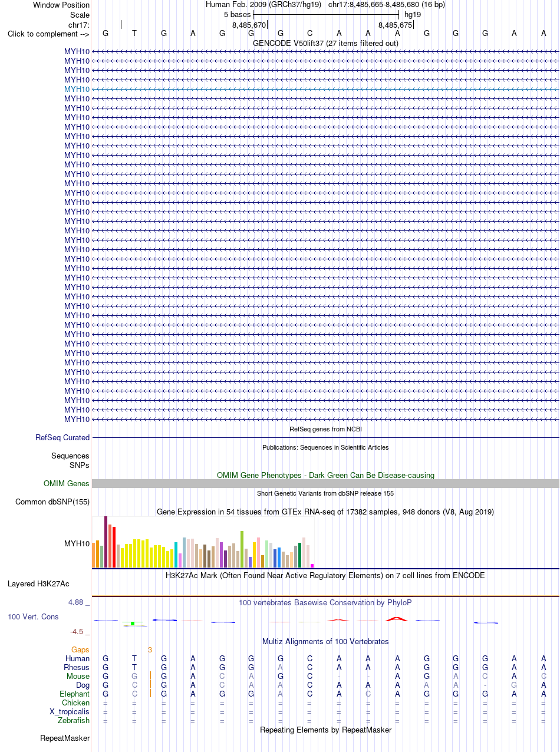This screenshot has width=560, height=752.
Task: Click the orange Gaps label
Action: coord(80,650)
